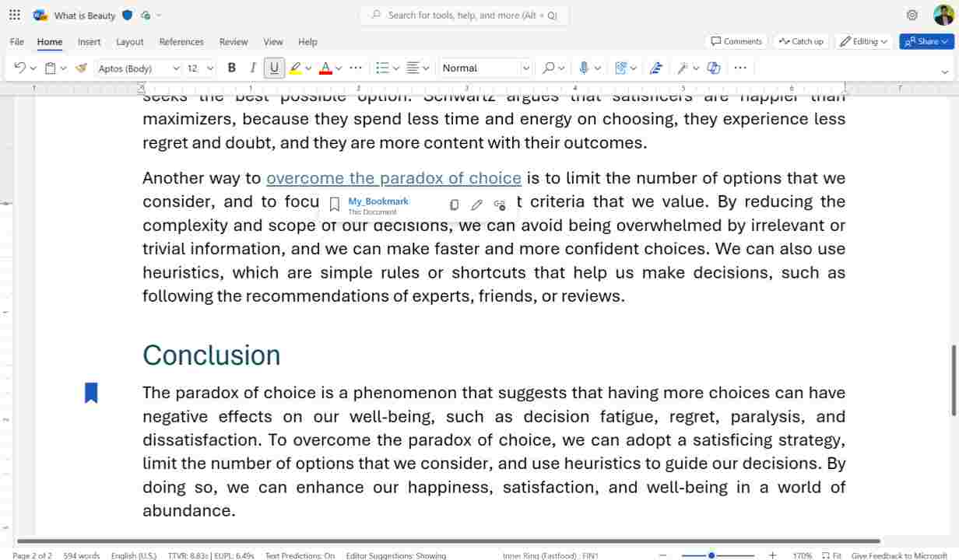Open the app launcher grid

15,15
